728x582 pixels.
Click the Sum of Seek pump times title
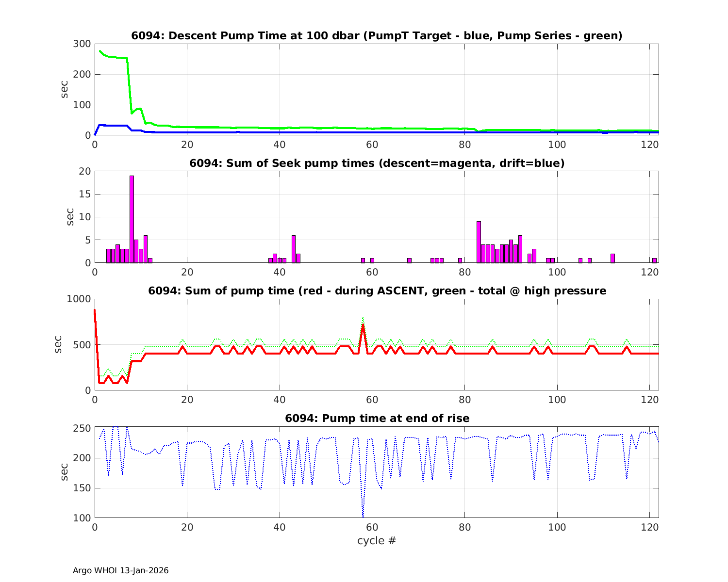tap(377, 163)
